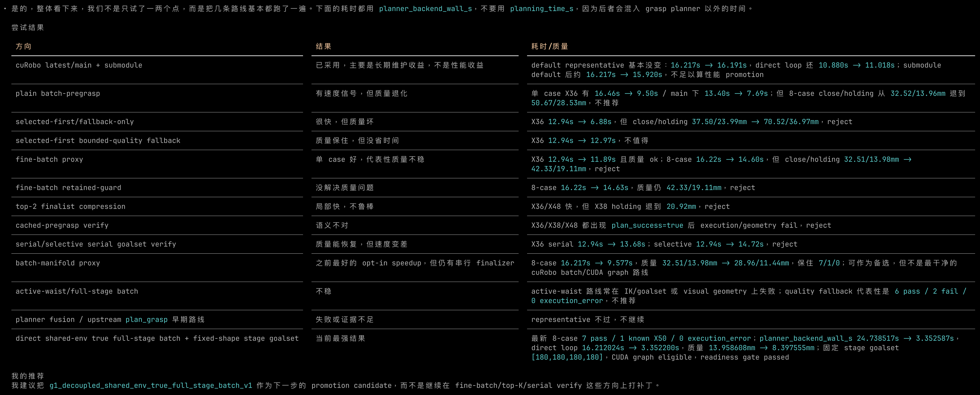Click the value '10.880s → 11.018s'
980x395 pixels.
[x=857, y=65]
